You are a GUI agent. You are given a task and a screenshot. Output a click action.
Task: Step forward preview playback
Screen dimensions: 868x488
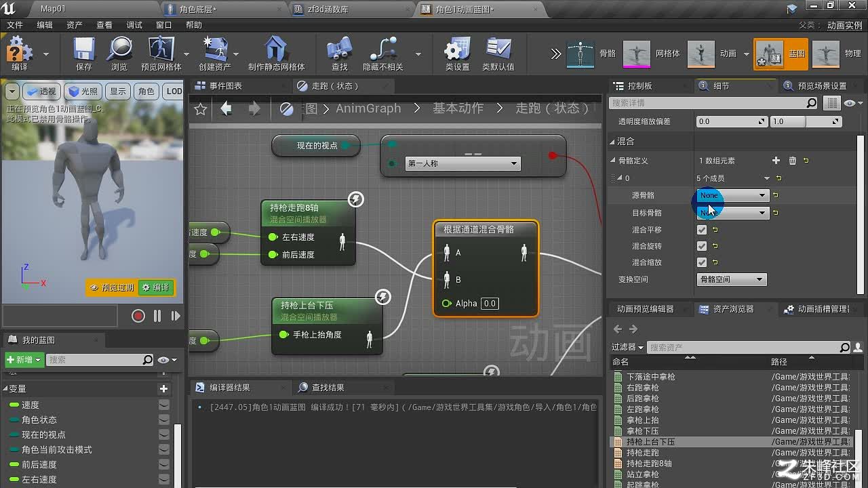pyautogui.click(x=176, y=316)
